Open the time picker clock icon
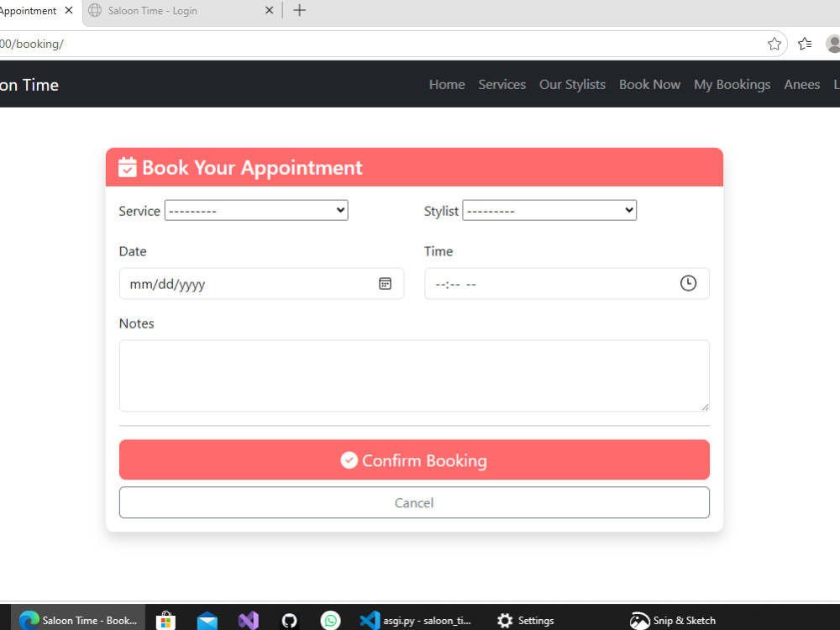 coord(688,283)
